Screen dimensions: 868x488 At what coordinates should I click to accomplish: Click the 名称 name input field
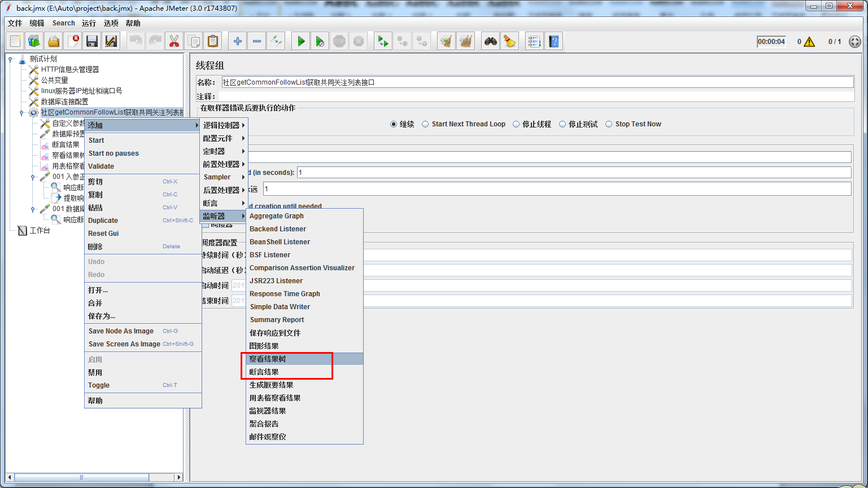pyautogui.click(x=537, y=82)
